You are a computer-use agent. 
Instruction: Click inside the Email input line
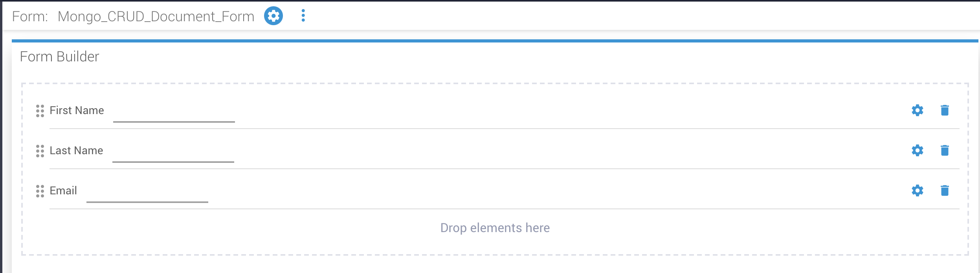147,201
